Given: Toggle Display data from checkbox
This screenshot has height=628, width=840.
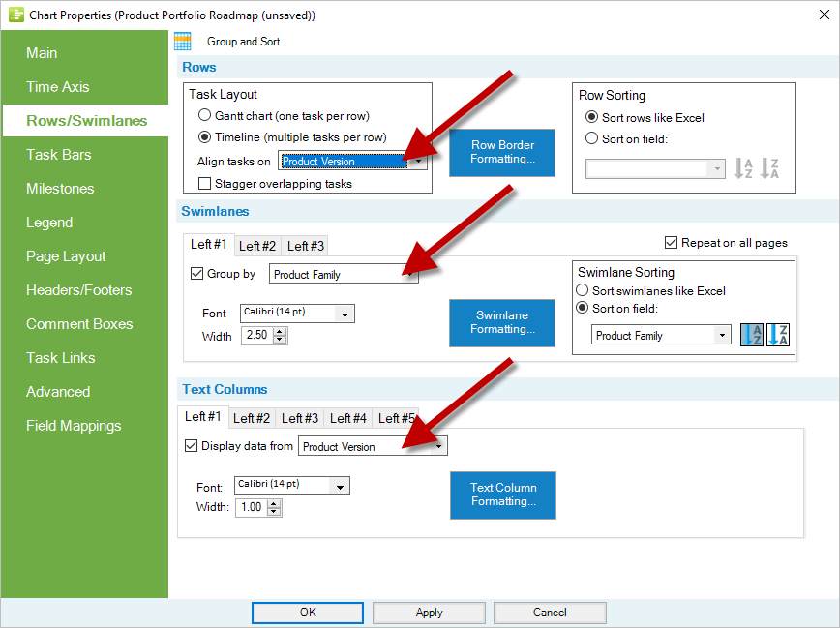Looking at the screenshot, I should coord(191,446).
